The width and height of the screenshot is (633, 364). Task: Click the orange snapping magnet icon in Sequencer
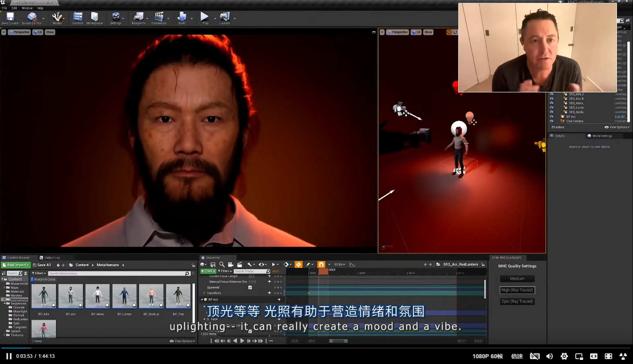click(x=321, y=265)
